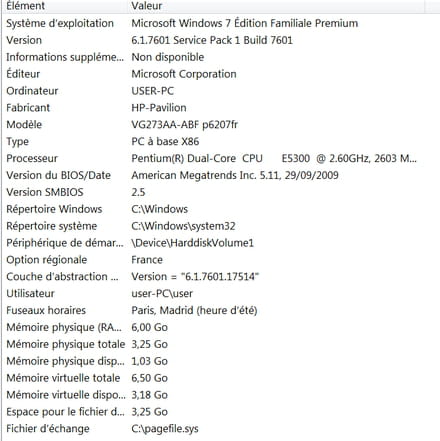This screenshot has height=441, width=440.
Task: Select the Processeur Pentium Dual-Core row
Action: click(x=221, y=158)
